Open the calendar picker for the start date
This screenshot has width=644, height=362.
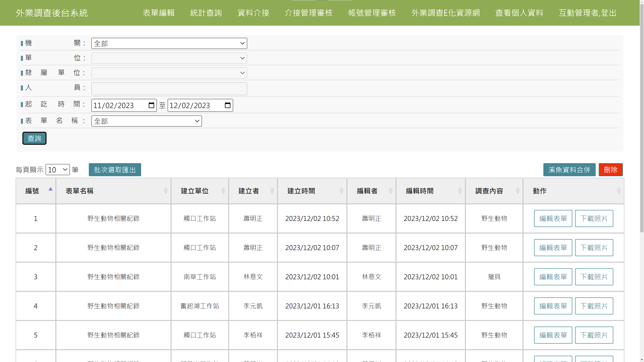pos(151,105)
